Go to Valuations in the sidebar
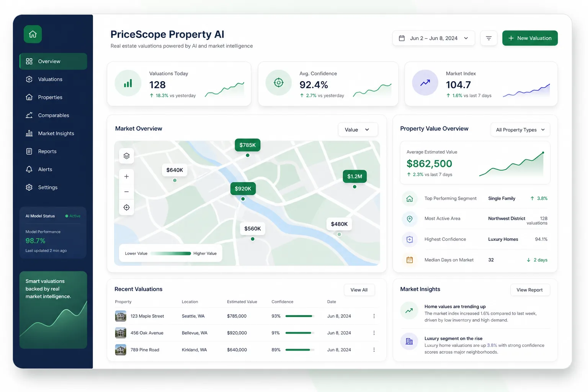 tap(53, 79)
